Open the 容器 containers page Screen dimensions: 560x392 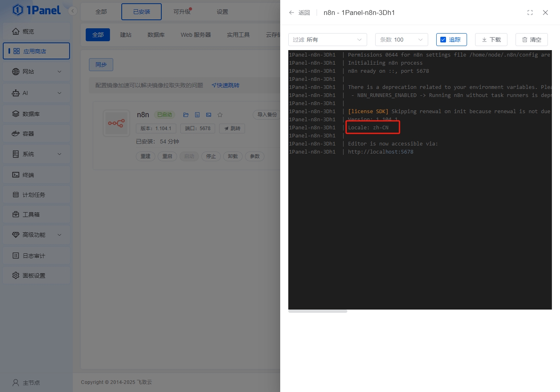(x=36, y=133)
